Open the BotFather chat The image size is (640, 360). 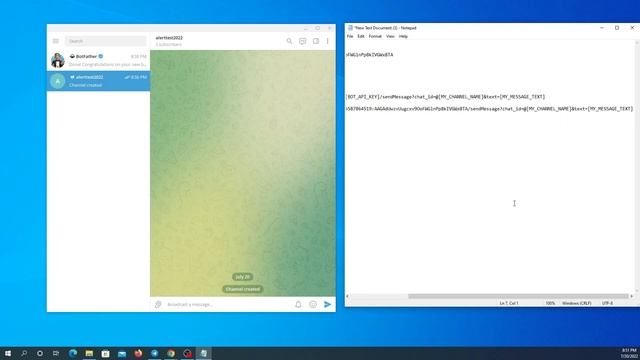(98, 60)
